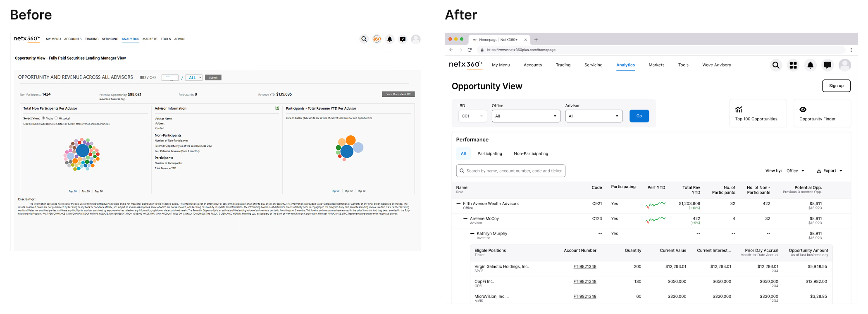868x314 pixels.
Task: Open the chat icon in the Before header
Action: click(403, 39)
